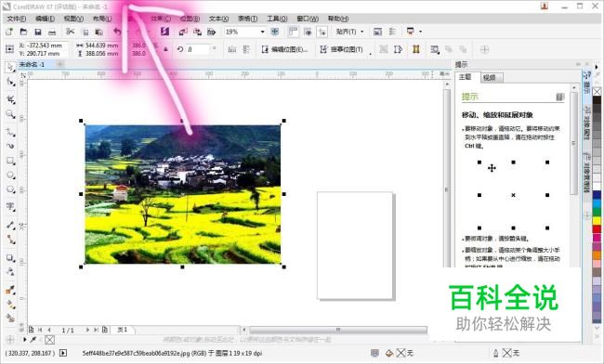Click the Open folder icon
The image size is (604, 364).
pyautogui.click(x=23, y=32)
